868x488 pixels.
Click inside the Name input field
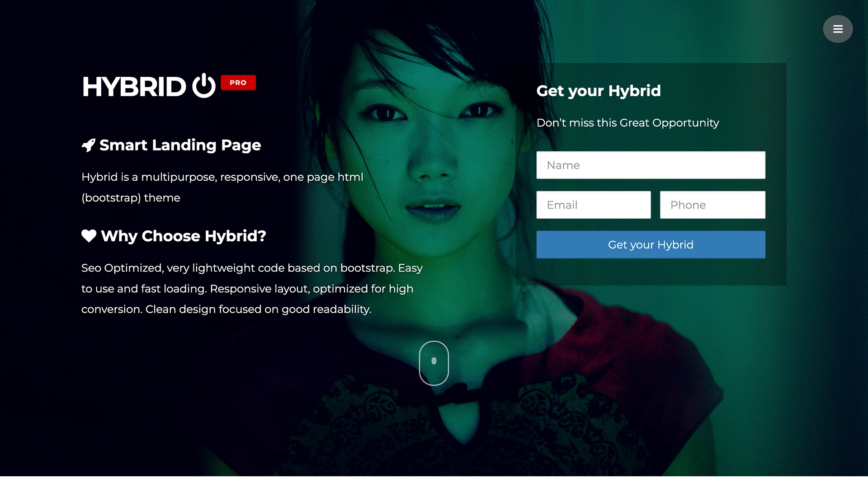pyautogui.click(x=650, y=165)
